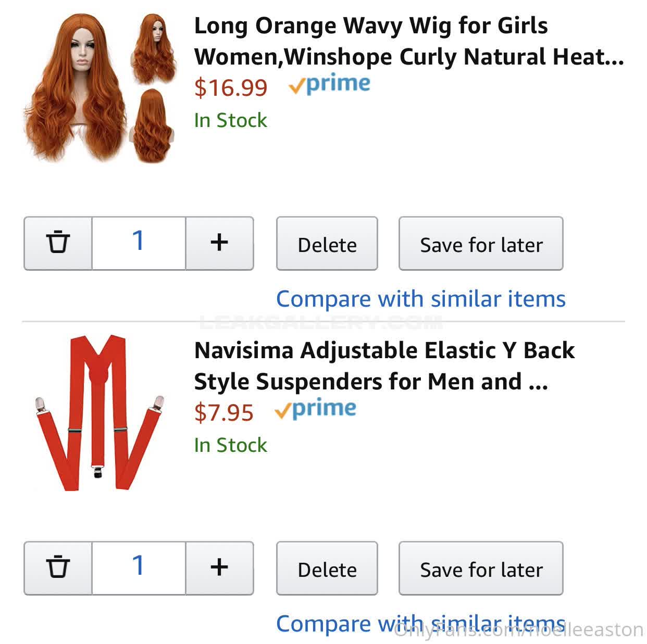Delete the Navisima suspenders item
The width and height of the screenshot is (647, 644).
click(327, 569)
